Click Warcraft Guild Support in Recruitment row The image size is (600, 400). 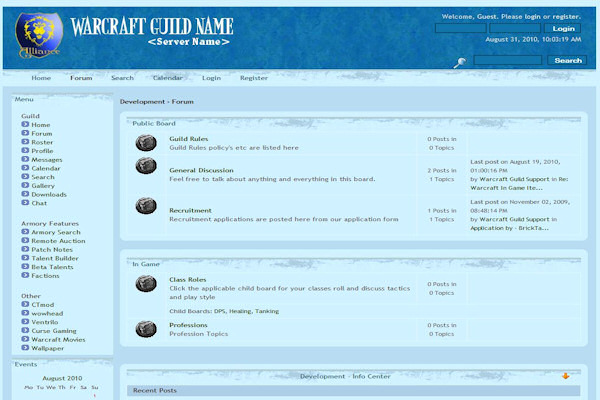514,219
